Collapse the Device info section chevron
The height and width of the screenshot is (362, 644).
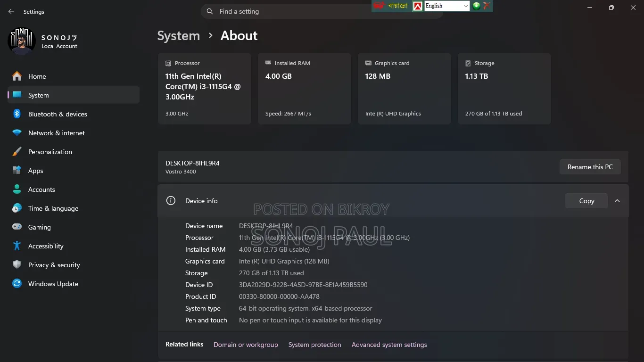(617, 201)
